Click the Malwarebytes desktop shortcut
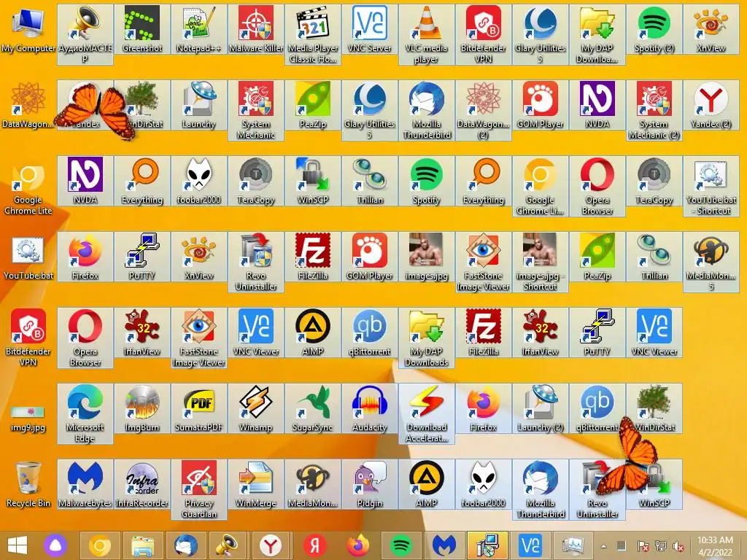747x560 pixels. [x=85, y=484]
